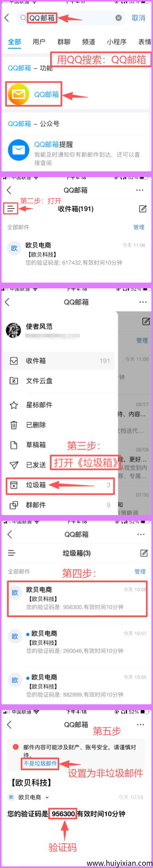Open the 已删除 trash can folder
Screen dimensions: 153x868
pos(60,425)
